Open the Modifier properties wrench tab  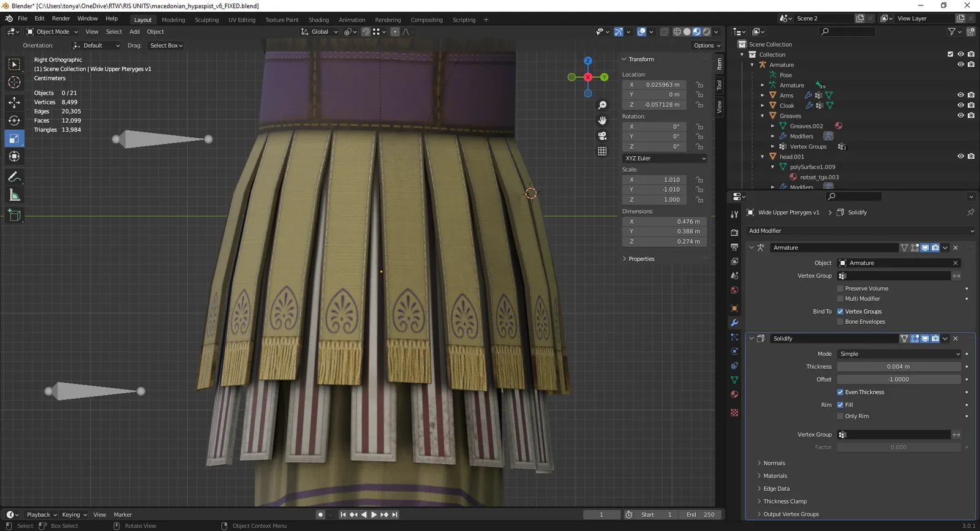point(734,323)
